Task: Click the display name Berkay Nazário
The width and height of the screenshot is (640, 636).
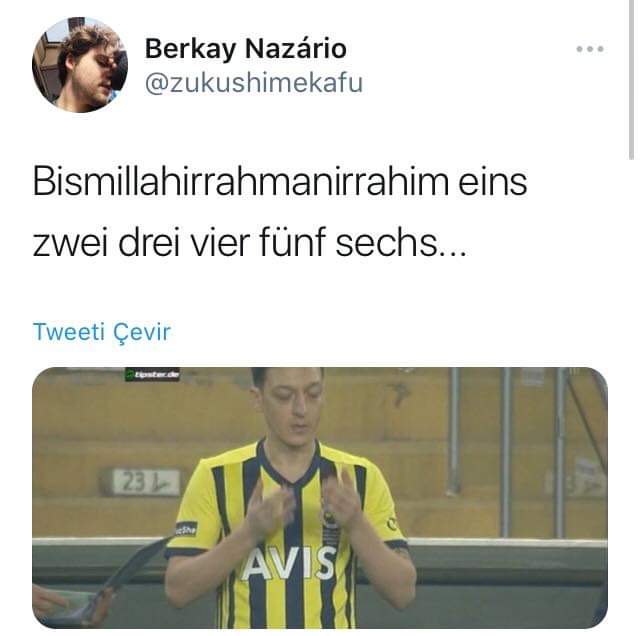Action: pos(246,49)
